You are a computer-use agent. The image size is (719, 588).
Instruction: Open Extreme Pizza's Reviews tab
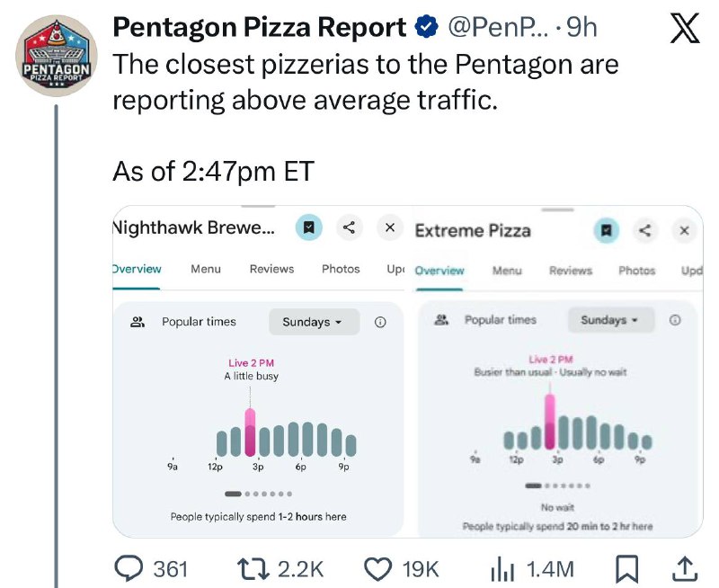coord(571,271)
